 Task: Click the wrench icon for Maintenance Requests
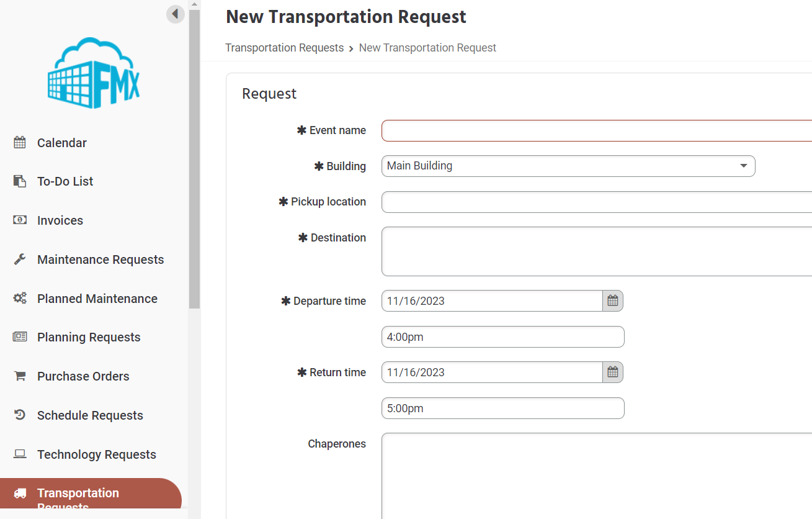[x=19, y=259]
